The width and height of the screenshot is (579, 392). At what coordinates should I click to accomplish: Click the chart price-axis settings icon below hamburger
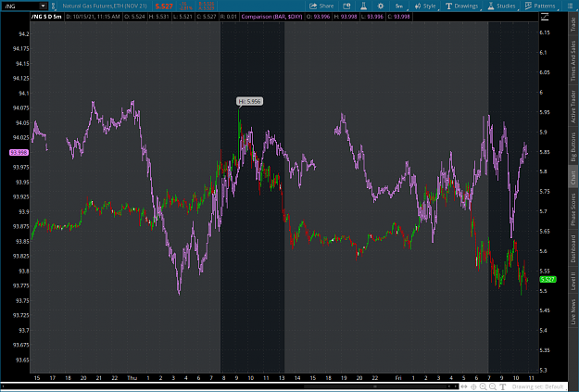tap(545, 17)
